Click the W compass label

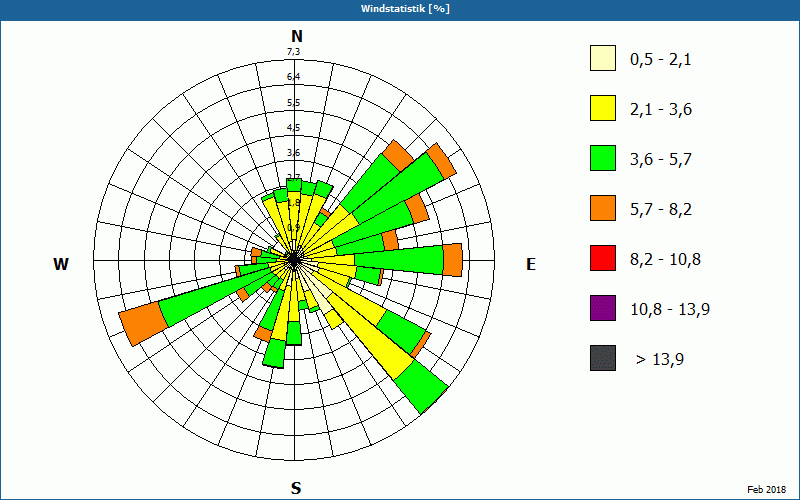click(61, 264)
